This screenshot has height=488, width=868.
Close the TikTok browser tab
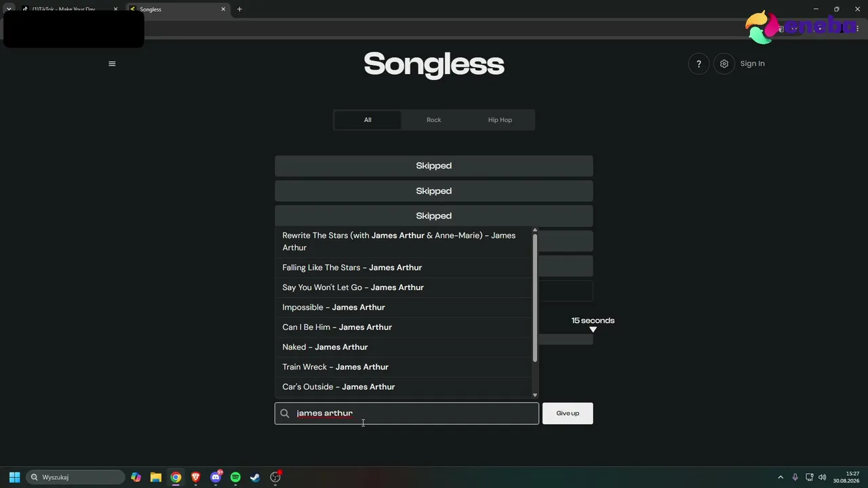pos(115,9)
